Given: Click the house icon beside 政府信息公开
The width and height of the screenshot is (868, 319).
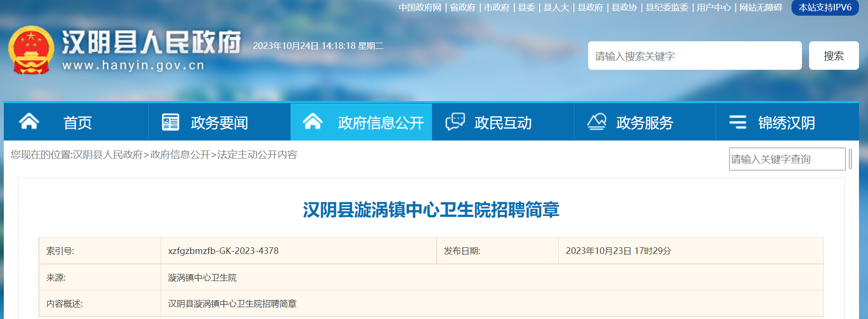Looking at the screenshot, I should coord(313,122).
